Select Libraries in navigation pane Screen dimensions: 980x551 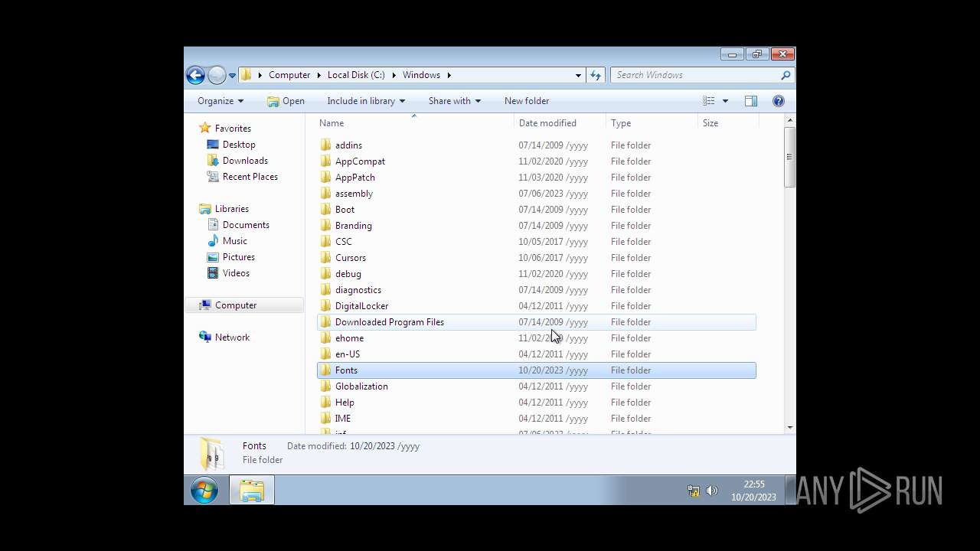pos(231,209)
